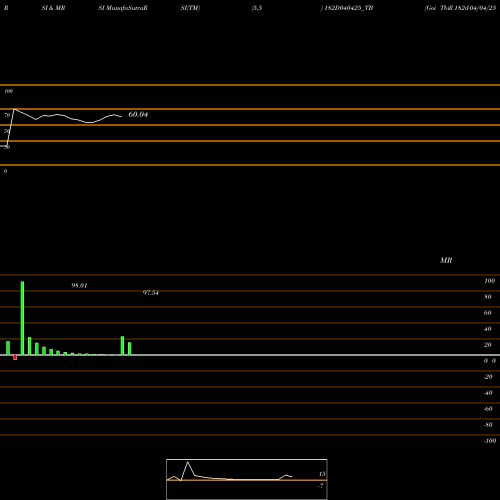500x500 pixels.
Task: Click the 20 label on MR axis
Action: [488, 345]
